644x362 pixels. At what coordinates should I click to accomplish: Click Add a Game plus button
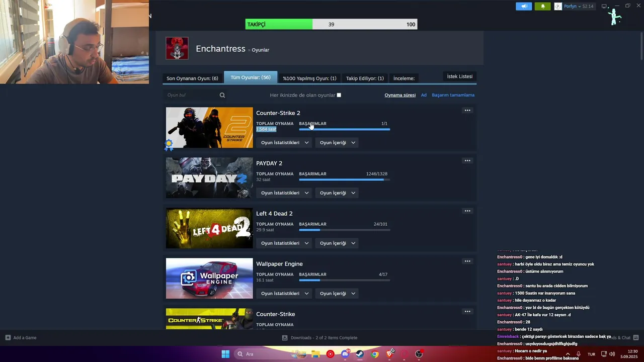click(8, 338)
